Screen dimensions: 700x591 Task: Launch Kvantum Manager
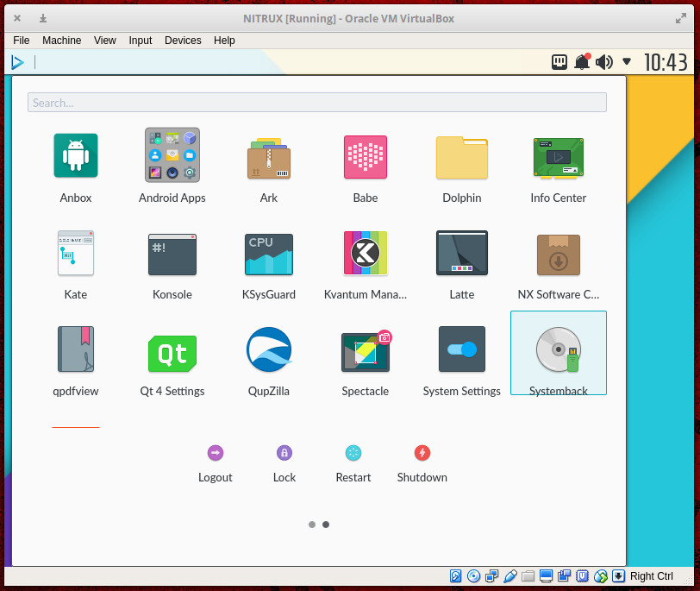click(366, 254)
